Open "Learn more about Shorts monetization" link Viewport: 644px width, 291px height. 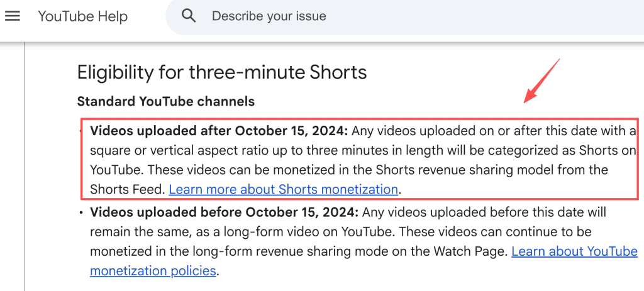coord(284,189)
